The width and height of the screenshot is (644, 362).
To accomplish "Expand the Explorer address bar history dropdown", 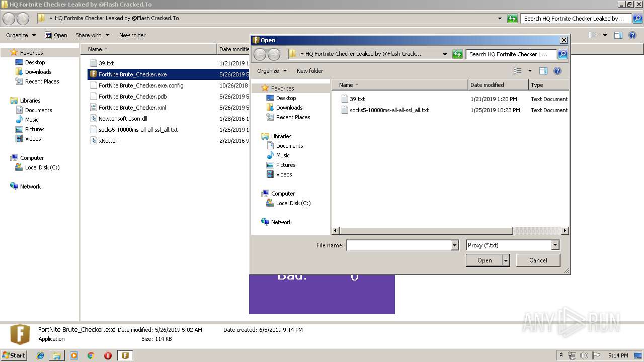I will (x=500, y=19).
